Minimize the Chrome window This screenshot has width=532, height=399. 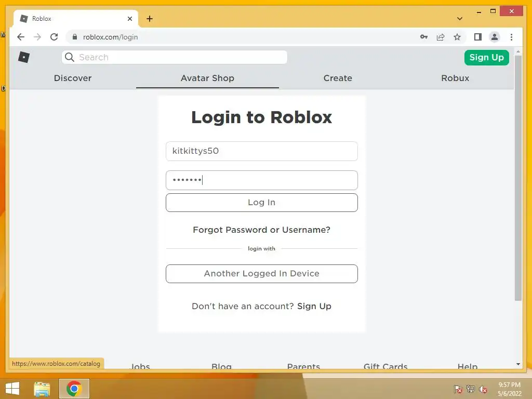(478, 11)
